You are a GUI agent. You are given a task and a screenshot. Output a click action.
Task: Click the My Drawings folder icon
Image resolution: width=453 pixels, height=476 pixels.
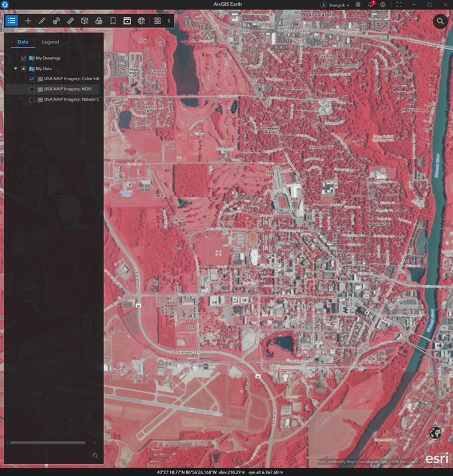tap(32, 58)
